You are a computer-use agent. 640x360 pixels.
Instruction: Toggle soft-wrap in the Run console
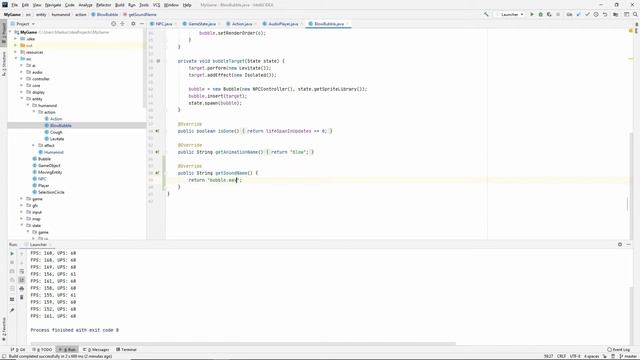22,271
